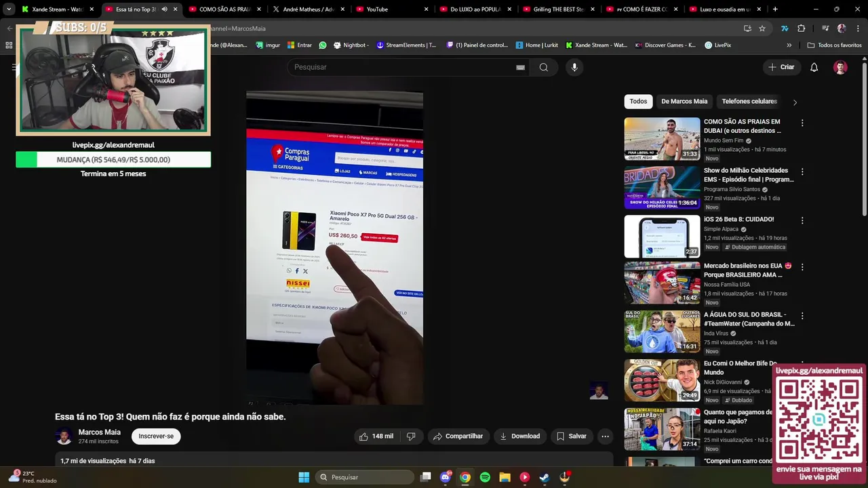The image size is (868, 488).
Task: Open File Explorer from the taskbar
Action: (x=505, y=477)
